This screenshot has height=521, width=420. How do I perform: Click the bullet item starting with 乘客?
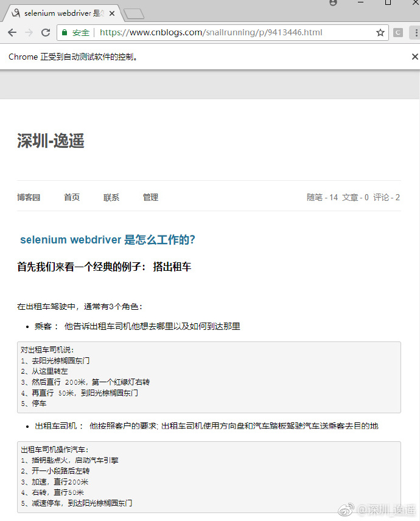click(137, 326)
